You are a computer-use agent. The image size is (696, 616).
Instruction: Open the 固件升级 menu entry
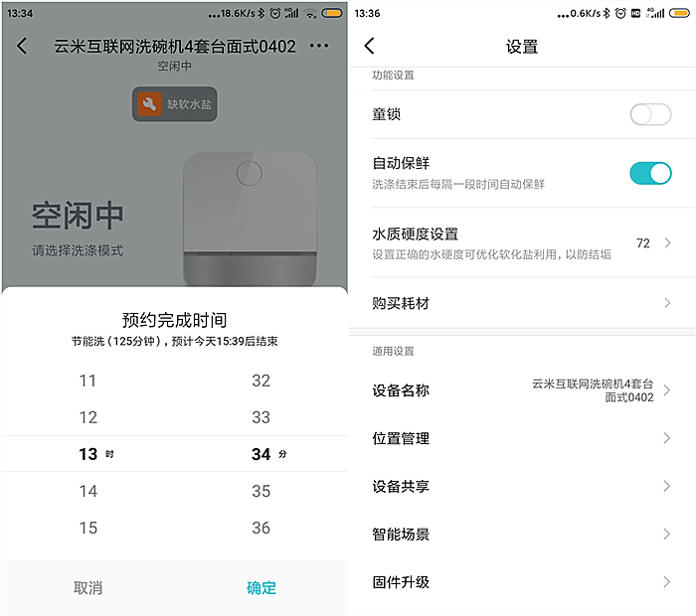(401, 582)
